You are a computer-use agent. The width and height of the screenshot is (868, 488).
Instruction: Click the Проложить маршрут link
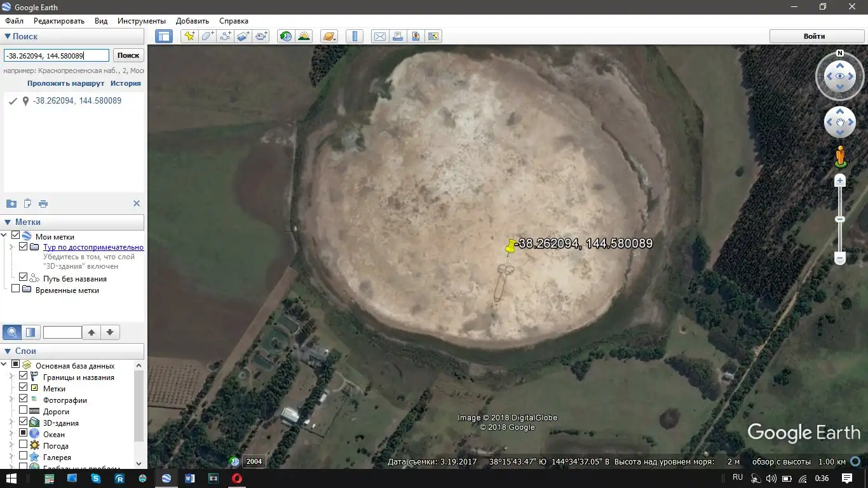click(x=65, y=83)
